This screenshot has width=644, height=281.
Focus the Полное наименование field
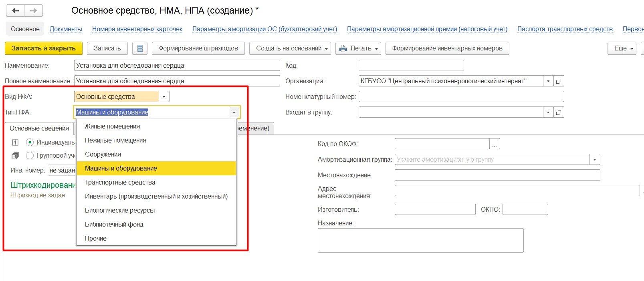[x=177, y=81]
